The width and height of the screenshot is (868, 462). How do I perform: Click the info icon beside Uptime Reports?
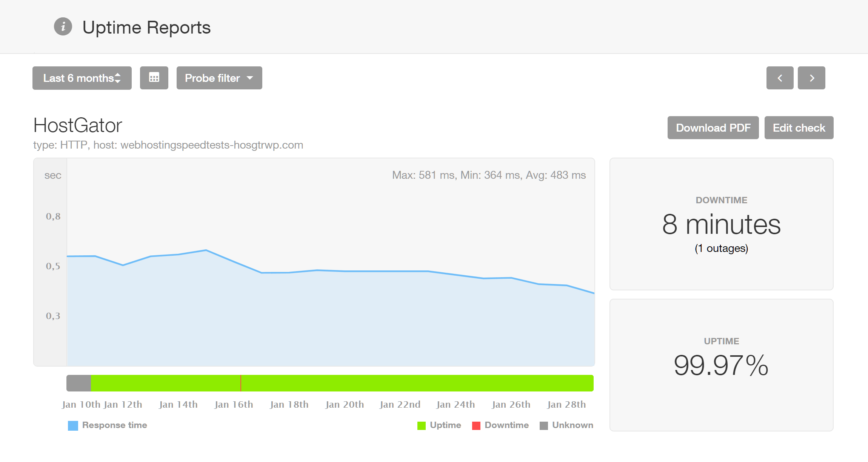coord(63,27)
